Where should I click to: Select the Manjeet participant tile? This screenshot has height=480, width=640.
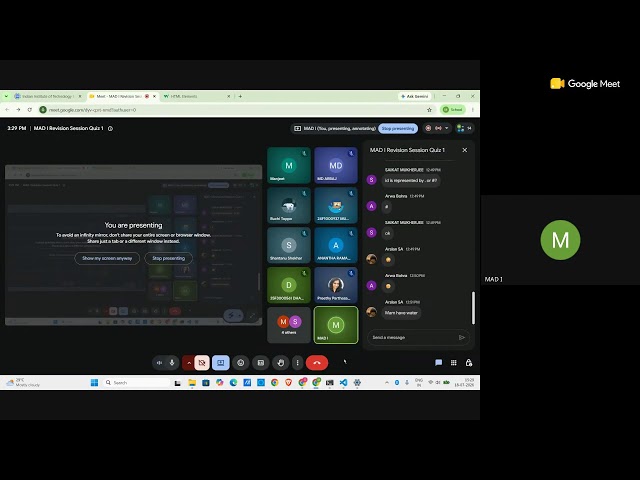click(x=289, y=165)
